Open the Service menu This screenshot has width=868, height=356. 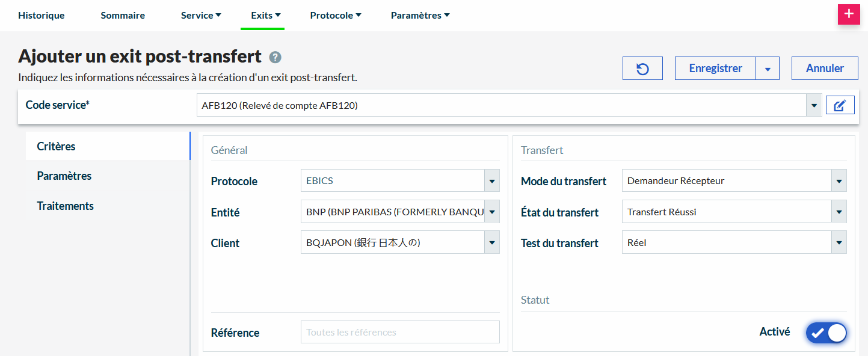(201, 16)
